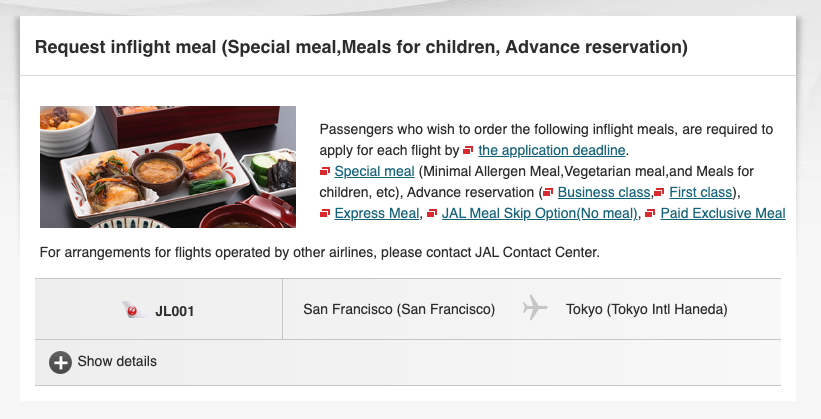
Task: Open the 'Paid Exclusive Meal' link
Action: [x=723, y=214]
